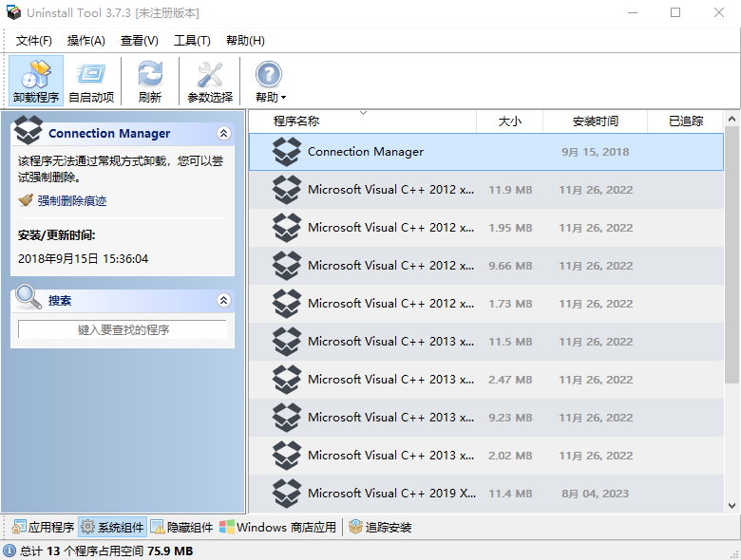Click date 8月 04, 2023 in list
The image size is (741, 560).
tap(595, 494)
